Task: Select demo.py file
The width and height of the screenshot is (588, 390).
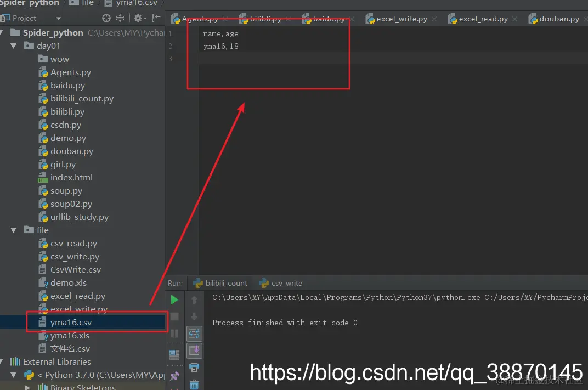Action: 62,138
